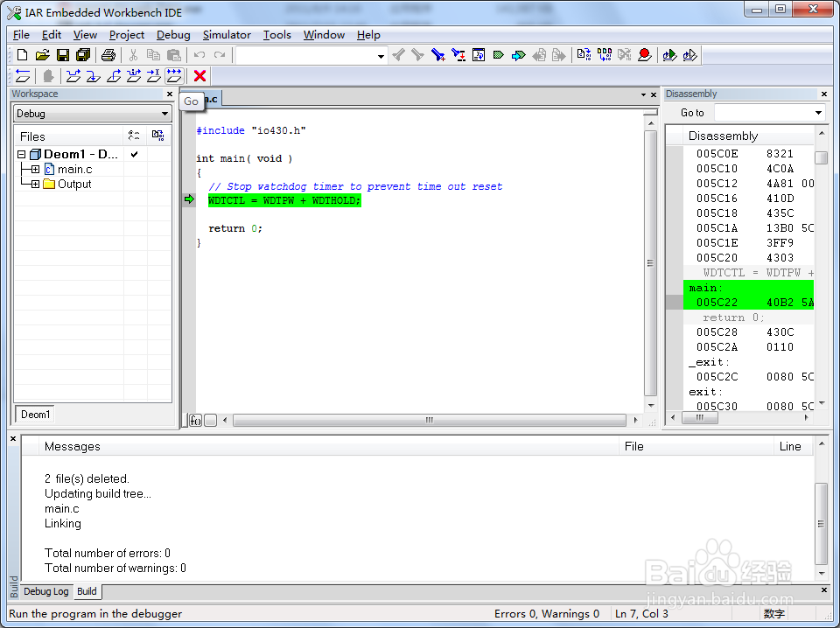Close the Workspace panel
The height and width of the screenshot is (628, 840).
tap(170, 94)
